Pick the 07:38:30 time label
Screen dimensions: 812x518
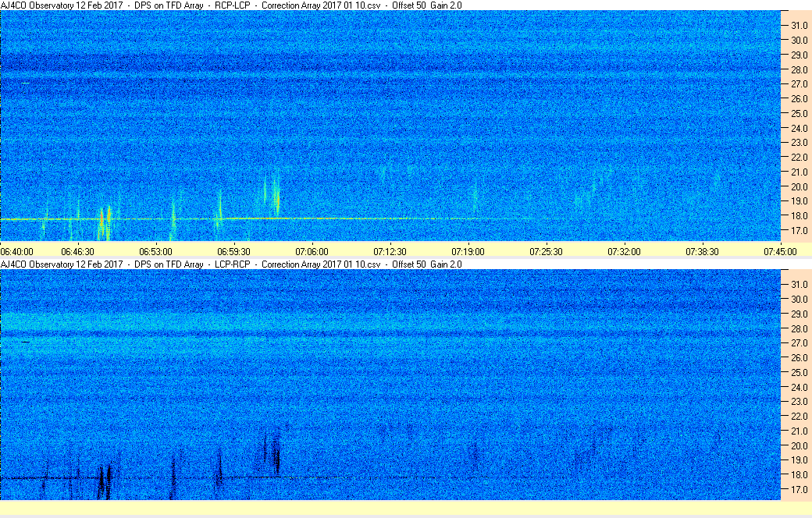tap(702, 252)
